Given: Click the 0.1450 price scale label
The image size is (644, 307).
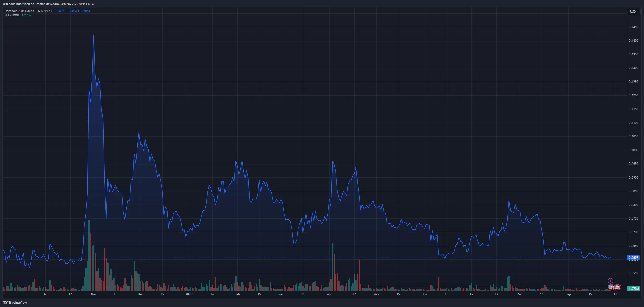Looking at the screenshot, I should click(633, 27).
